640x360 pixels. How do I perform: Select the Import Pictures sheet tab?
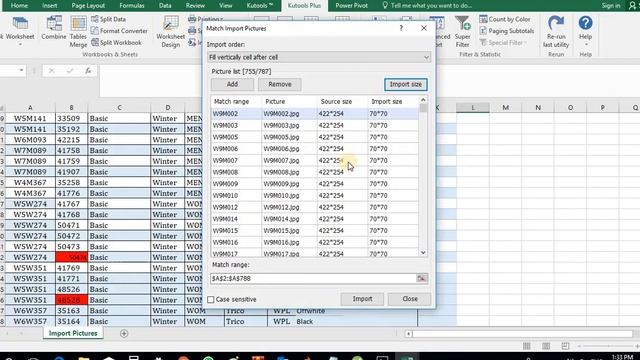pos(73,333)
